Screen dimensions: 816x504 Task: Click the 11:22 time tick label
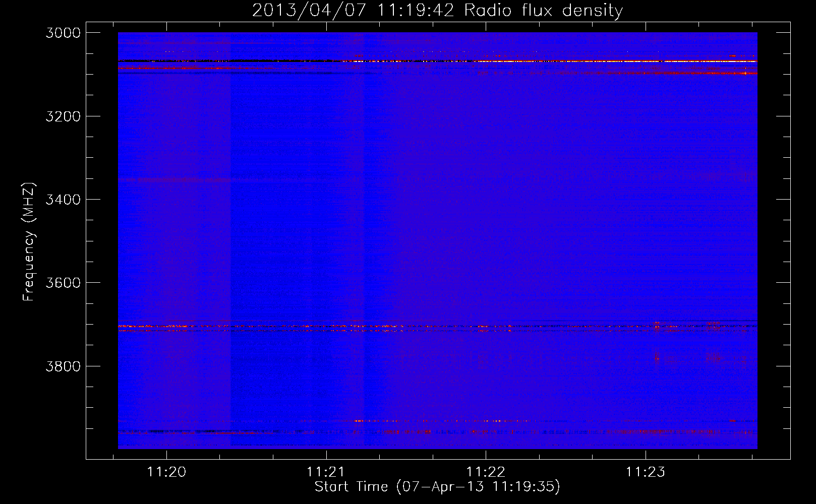coord(486,472)
